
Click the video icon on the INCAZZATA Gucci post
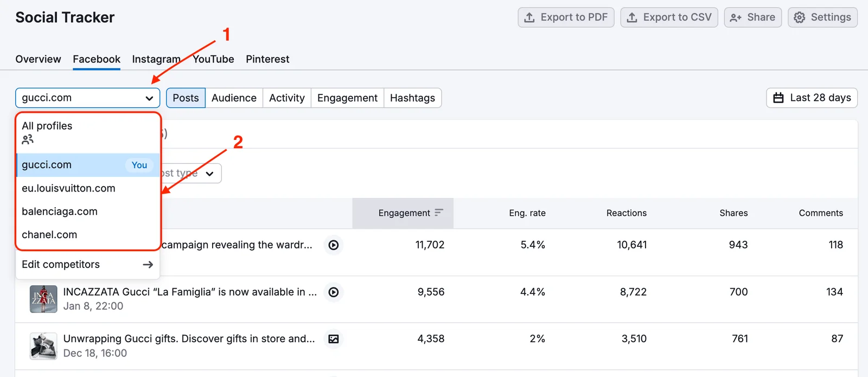point(334,292)
